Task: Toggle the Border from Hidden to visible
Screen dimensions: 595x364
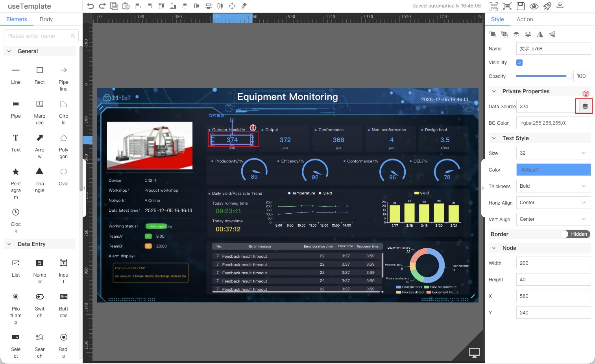Action: 575,234
